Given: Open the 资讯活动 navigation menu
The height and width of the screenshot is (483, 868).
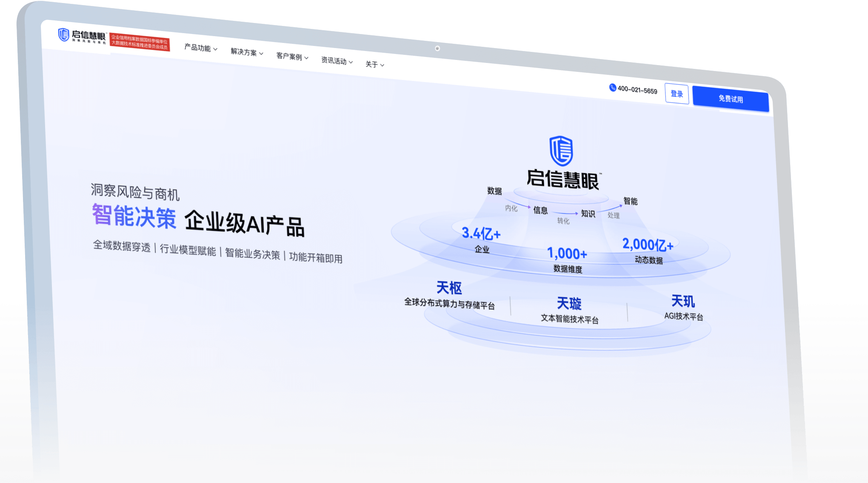Looking at the screenshot, I should [337, 61].
